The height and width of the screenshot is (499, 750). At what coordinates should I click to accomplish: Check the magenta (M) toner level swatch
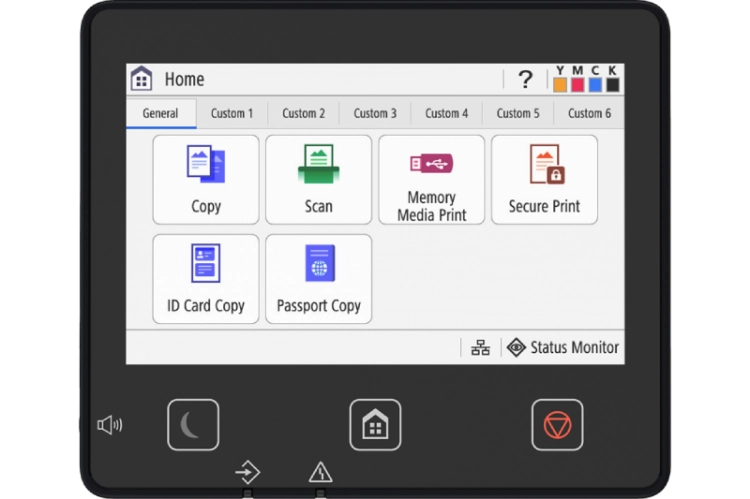[578, 85]
